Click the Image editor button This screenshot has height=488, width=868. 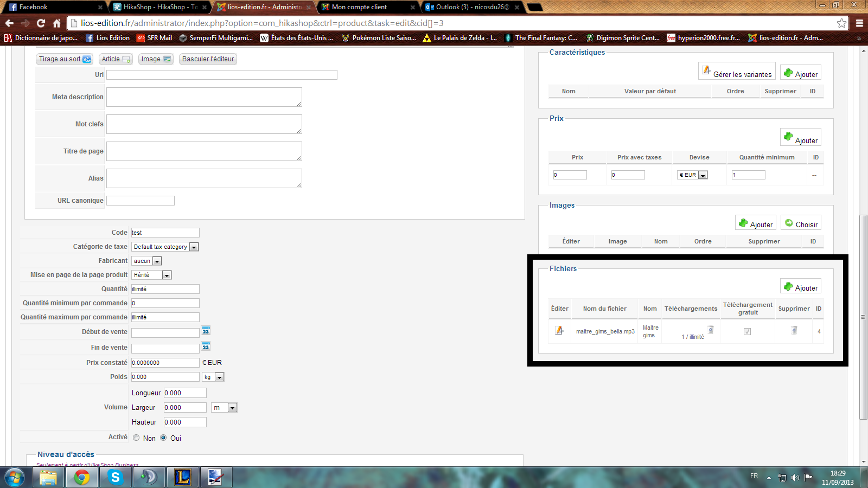point(156,59)
